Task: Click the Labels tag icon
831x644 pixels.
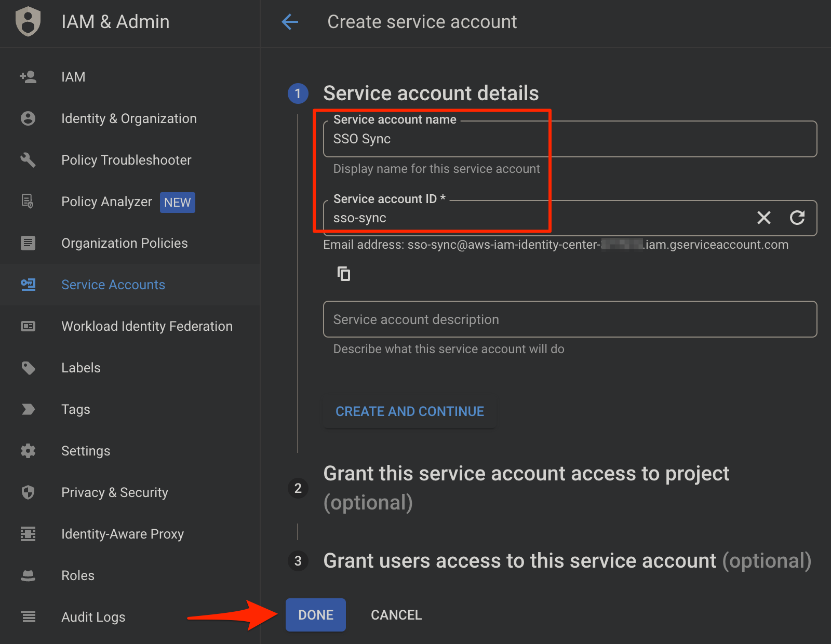Action: 28,368
